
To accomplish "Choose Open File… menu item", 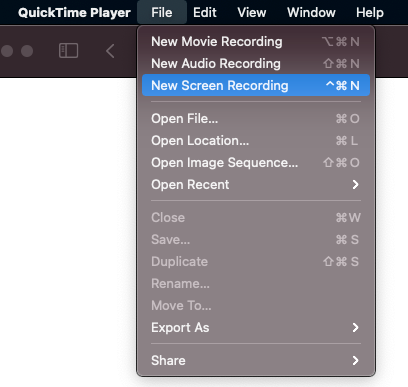I will (x=256, y=119).
